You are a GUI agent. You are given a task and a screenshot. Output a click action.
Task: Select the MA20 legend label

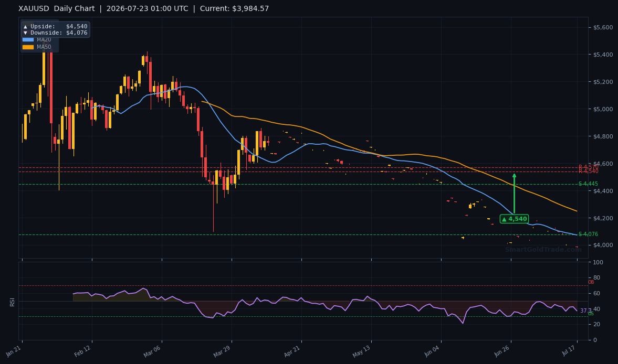[x=44, y=40]
